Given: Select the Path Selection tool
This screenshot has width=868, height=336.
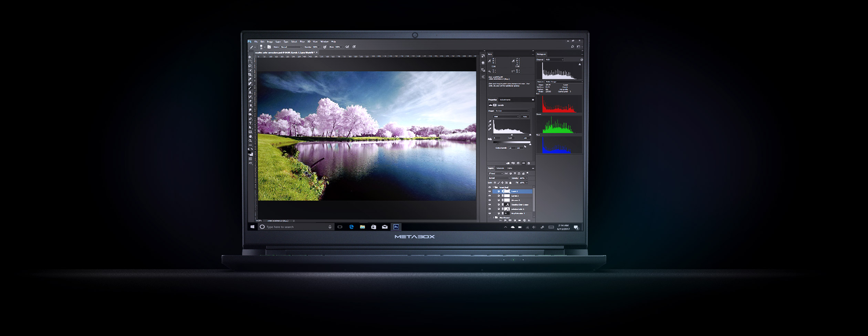Looking at the screenshot, I should coord(250,128).
